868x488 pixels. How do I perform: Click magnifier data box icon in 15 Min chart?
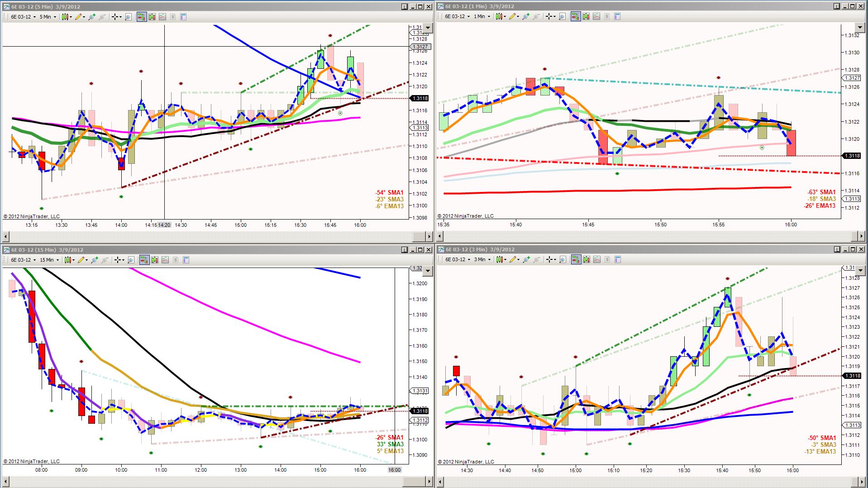click(x=131, y=260)
